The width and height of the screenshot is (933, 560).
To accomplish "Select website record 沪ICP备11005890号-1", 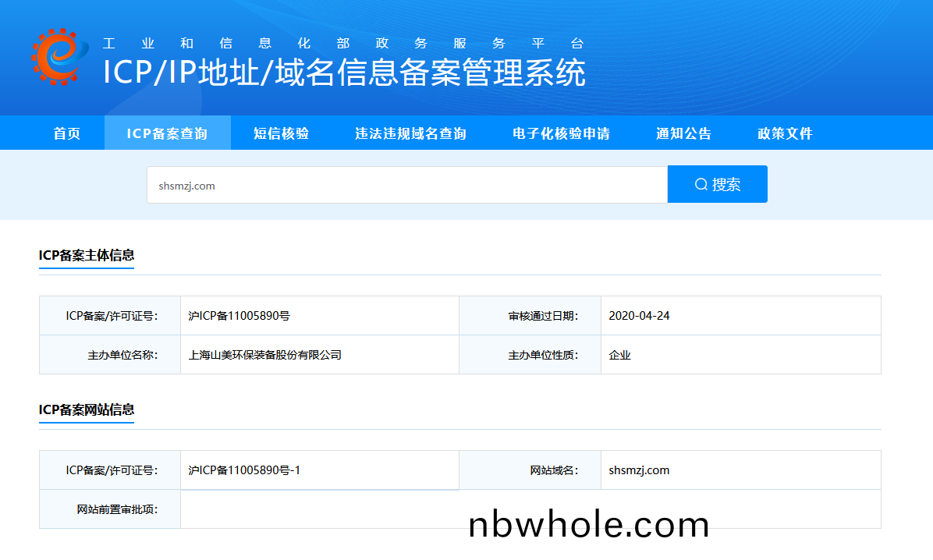I will [244, 470].
